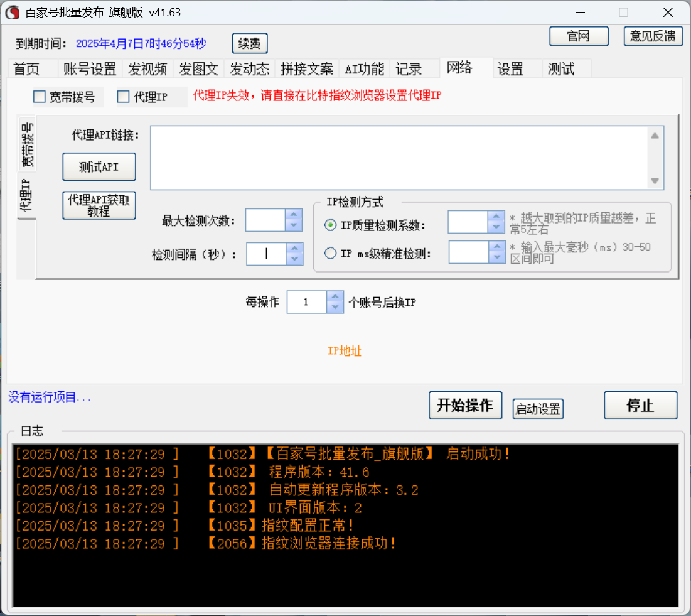Click the IP质量检测系数 value field

click(x=468, y=222)
